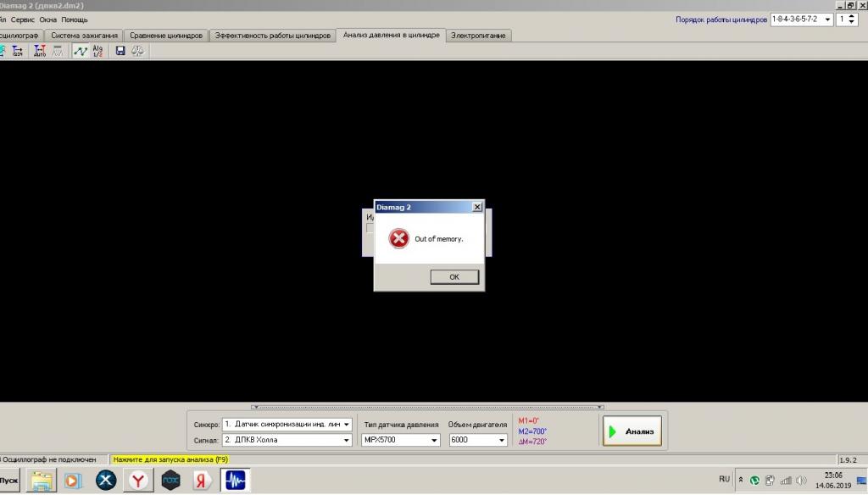Click the green tray application icon
The width and height of the screenshot is (868, 495).
(x=754, y=481)
